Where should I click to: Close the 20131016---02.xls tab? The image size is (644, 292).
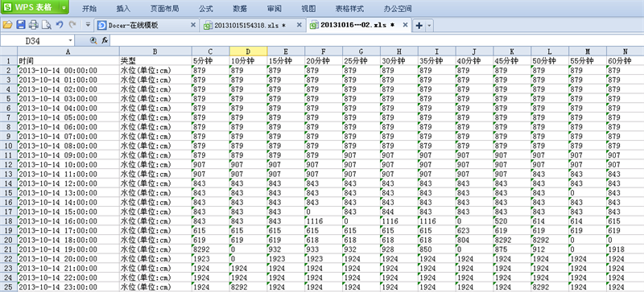[x=406, y=25]
